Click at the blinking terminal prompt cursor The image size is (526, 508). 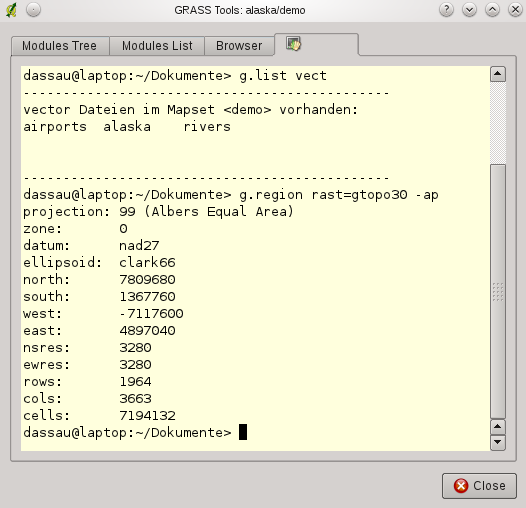pyautogui.click(x=243, y=432)
